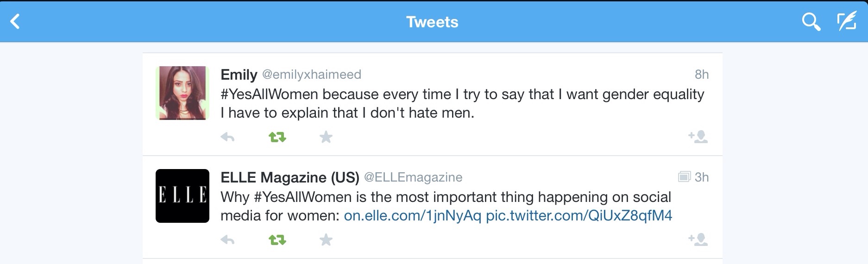Viewport: 868px width, 264px height.
Task: Reply to ELLE Magazine's tweet
Action: coord(227,240)
